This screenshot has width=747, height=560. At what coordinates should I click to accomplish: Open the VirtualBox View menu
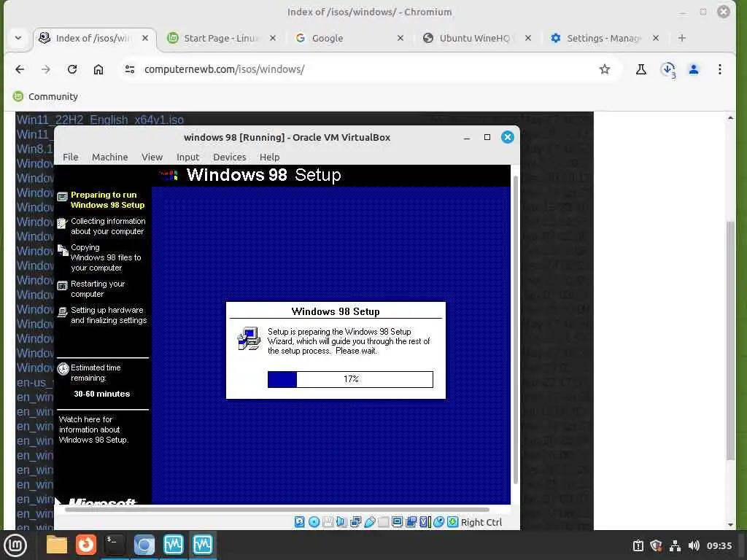pos(152,157)
